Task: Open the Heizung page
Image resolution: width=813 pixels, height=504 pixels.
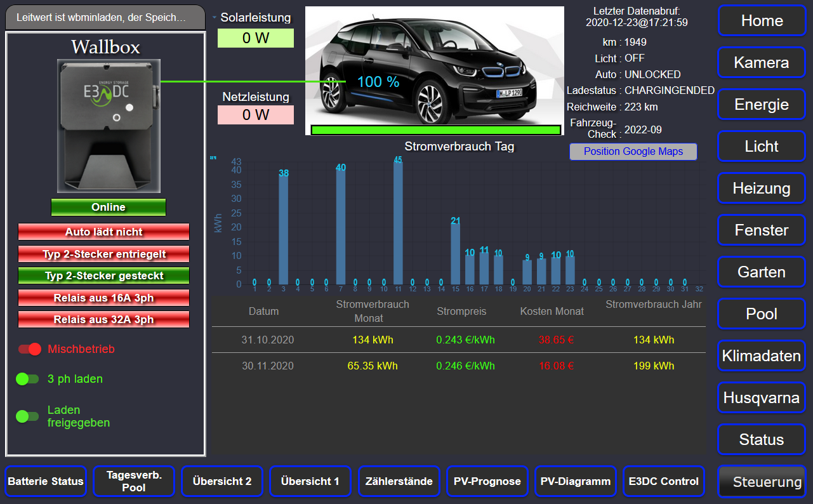Action: pos(762,188)
